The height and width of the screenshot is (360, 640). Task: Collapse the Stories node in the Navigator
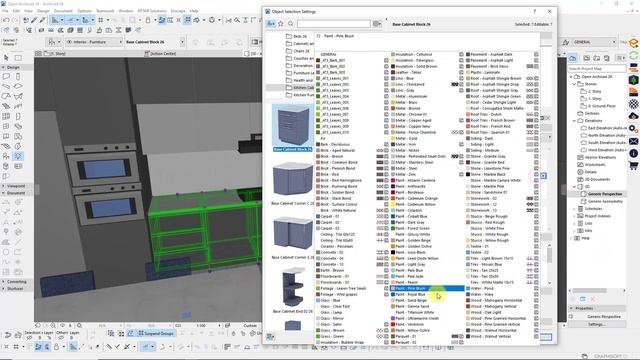pyautogui.click(x=574, y=84)
